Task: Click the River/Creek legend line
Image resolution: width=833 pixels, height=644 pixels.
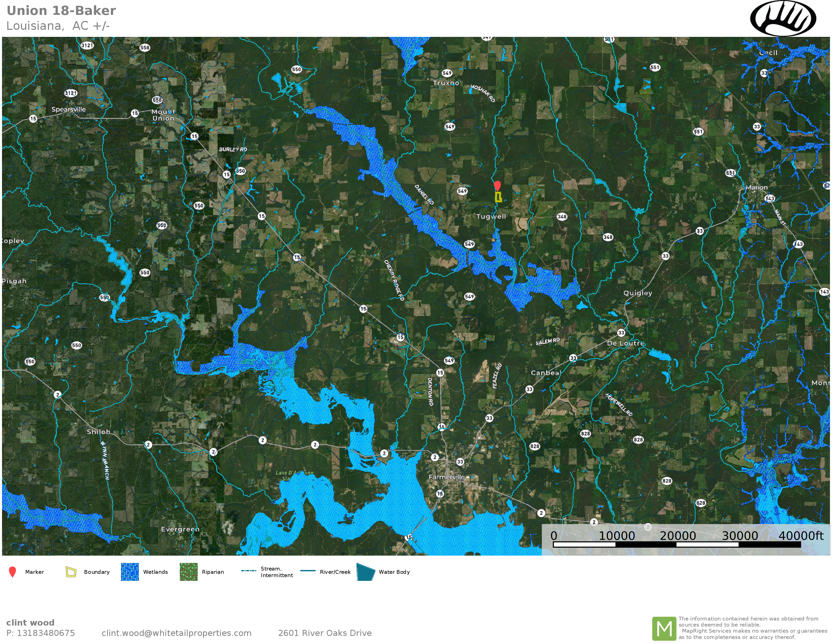Action: (x=308, y=571)
